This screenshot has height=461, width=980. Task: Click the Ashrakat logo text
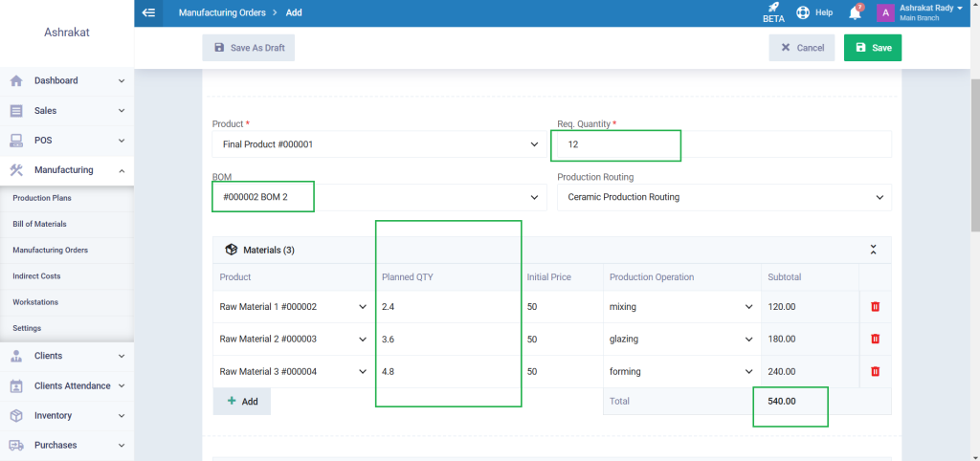tap(67, 33)
